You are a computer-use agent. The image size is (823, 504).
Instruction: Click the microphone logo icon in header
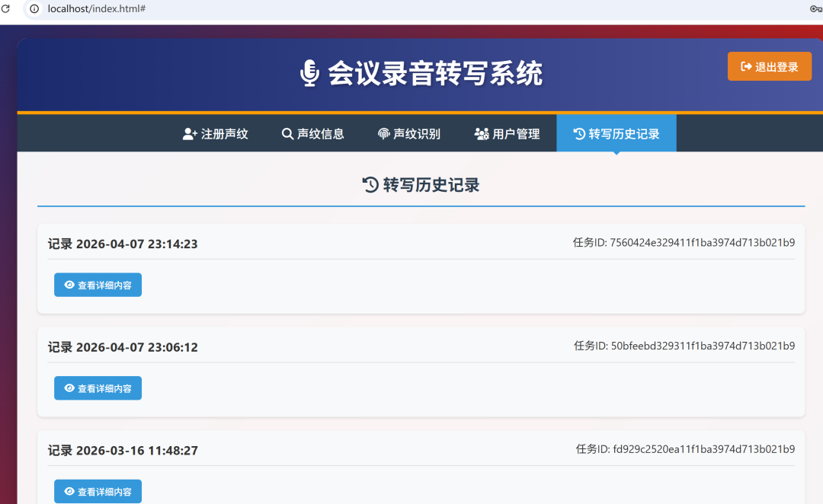309,73
